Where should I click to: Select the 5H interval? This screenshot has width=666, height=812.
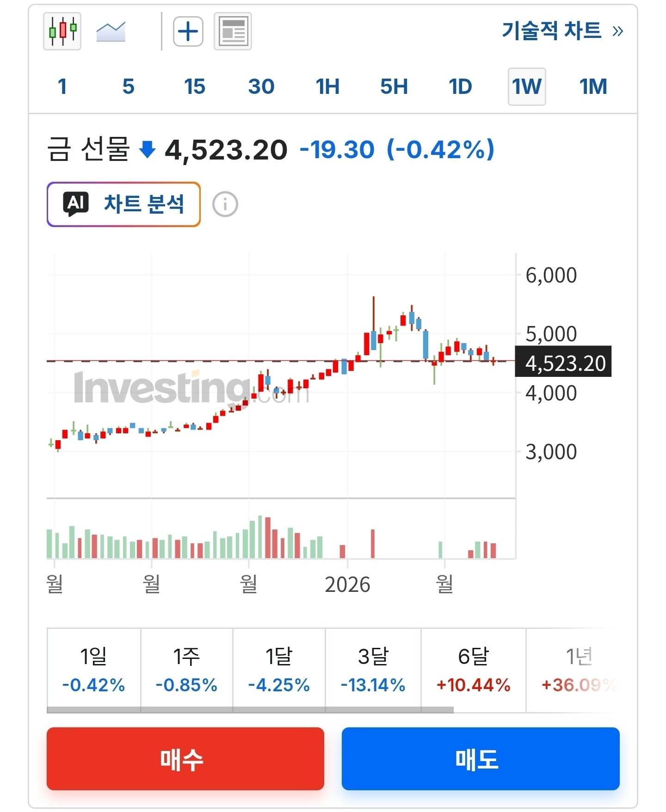pyautogui.click(x=394, y=86)
